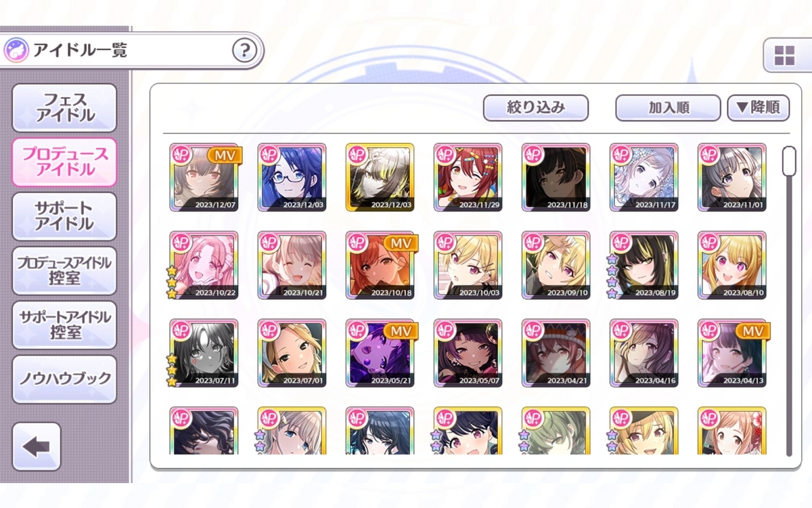Open the help question mark icon
812x508 pixels.
pos(244,50)
